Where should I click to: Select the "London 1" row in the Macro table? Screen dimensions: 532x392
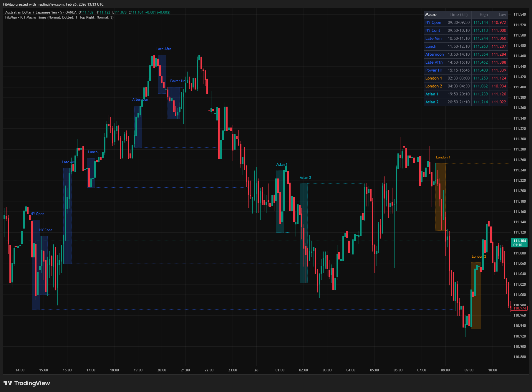click(x=434, y=78)
